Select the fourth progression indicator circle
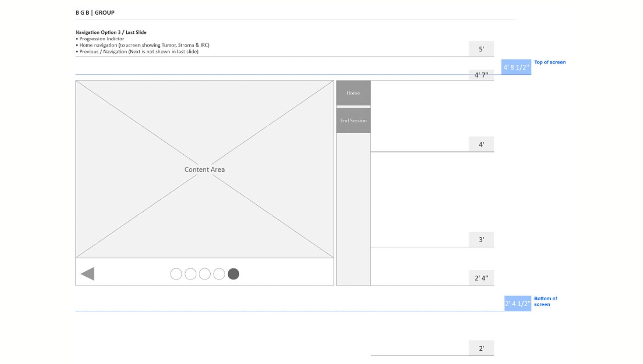Viewport: 643px width, 364px height. (x=219, y=274)
